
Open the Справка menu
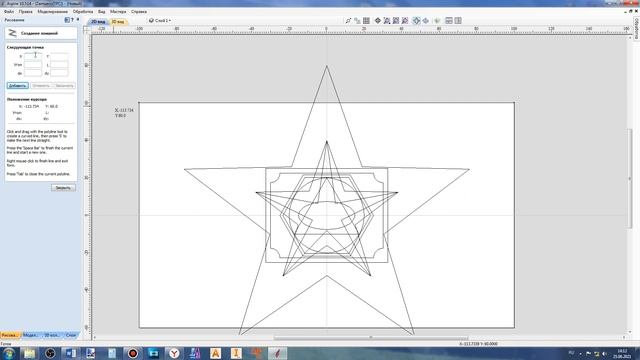point(139,12)
